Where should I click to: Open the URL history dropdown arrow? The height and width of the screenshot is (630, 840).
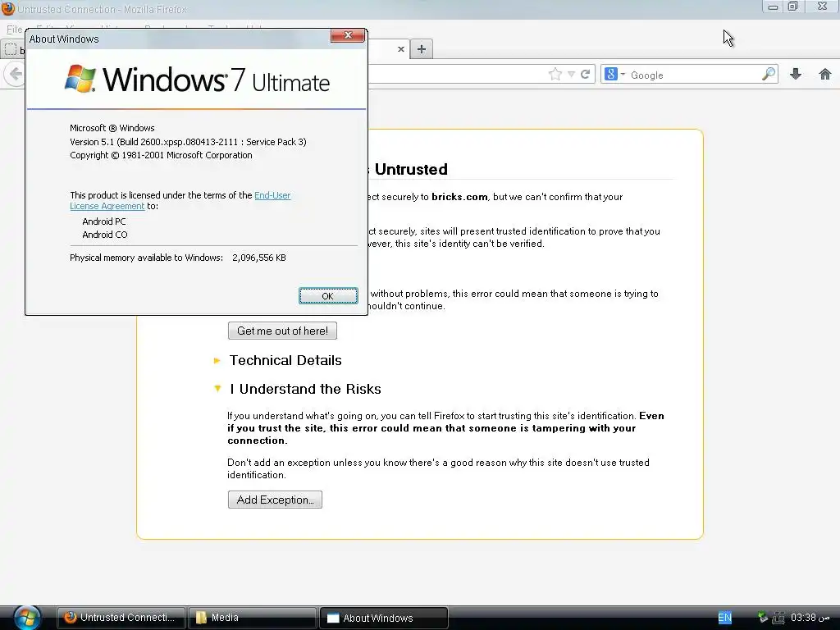point(571,75)
